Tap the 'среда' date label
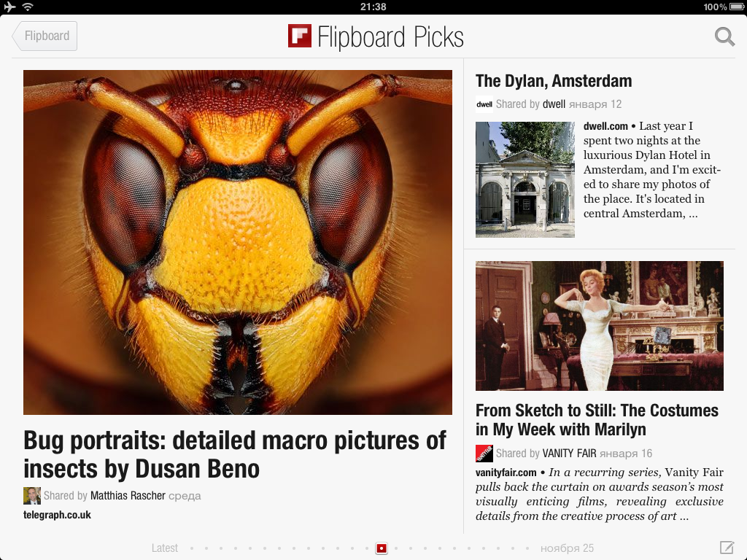The image size is (747, 560). click(185, 496)
